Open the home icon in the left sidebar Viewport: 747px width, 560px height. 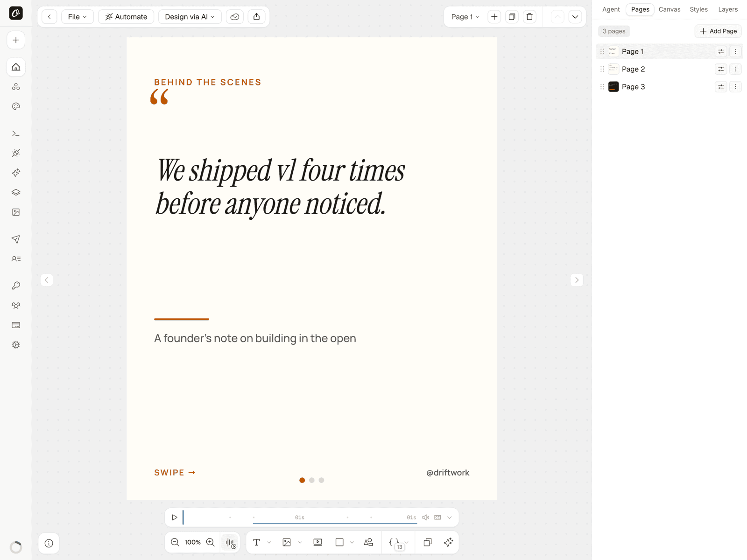[x=16, y=67]
